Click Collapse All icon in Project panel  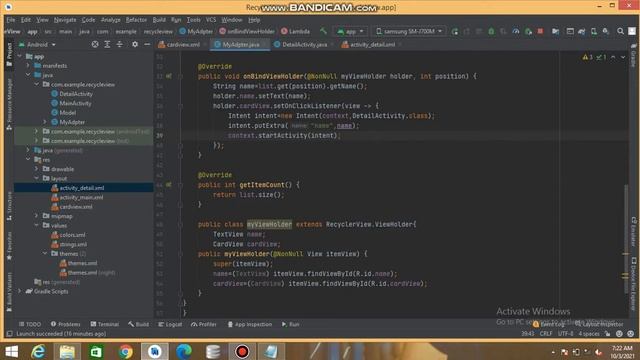point(119,44)
